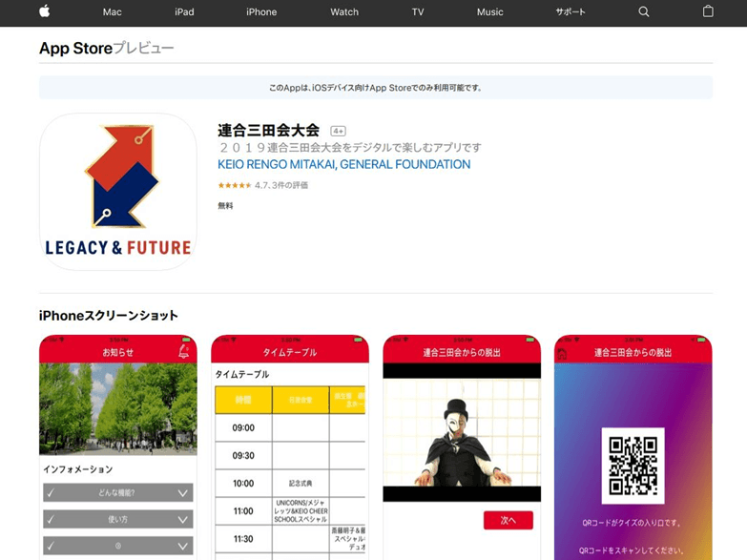This screenshot has height=560, width=747.
Task: Open the Mac menu
Action: click(x=113, y=11)
